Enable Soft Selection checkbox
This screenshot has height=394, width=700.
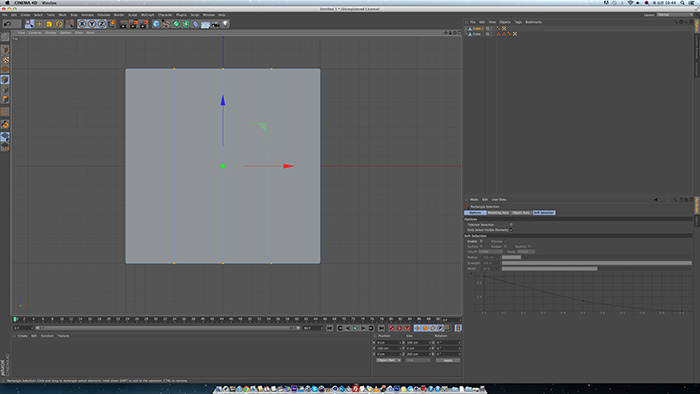click(x=481, y=241)
